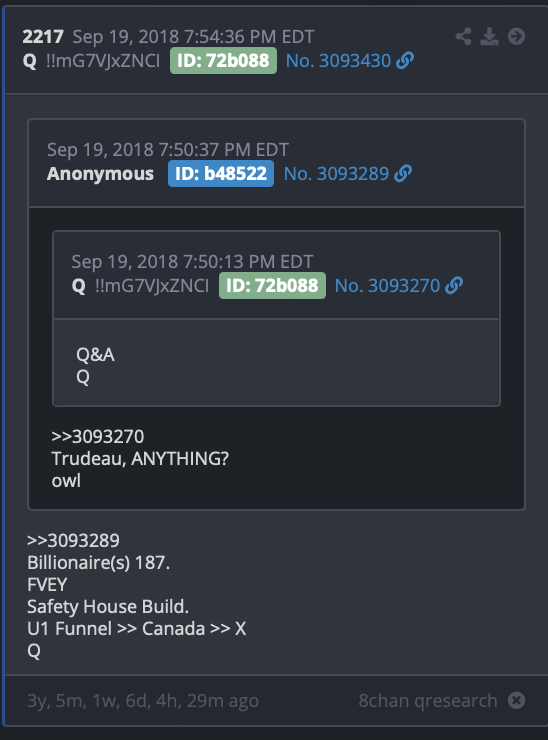Click post number 2217
548x740 pixels.
tap(43, 37)
